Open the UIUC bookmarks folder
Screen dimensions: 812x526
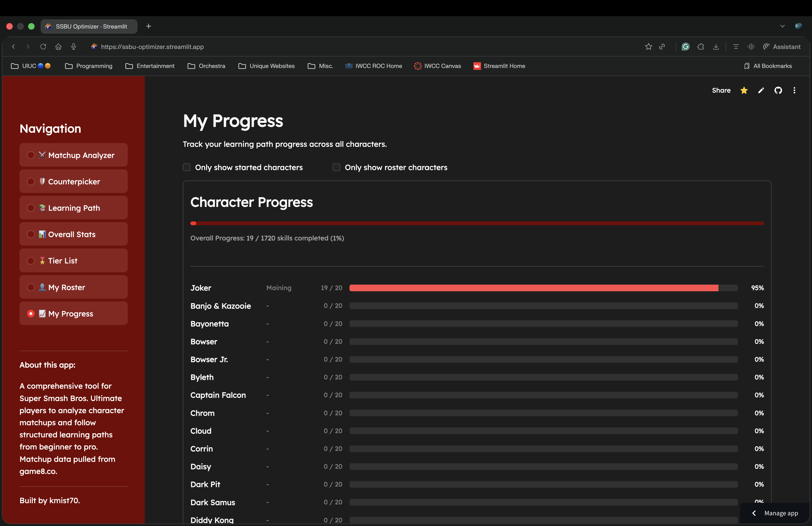click(31, 66)
